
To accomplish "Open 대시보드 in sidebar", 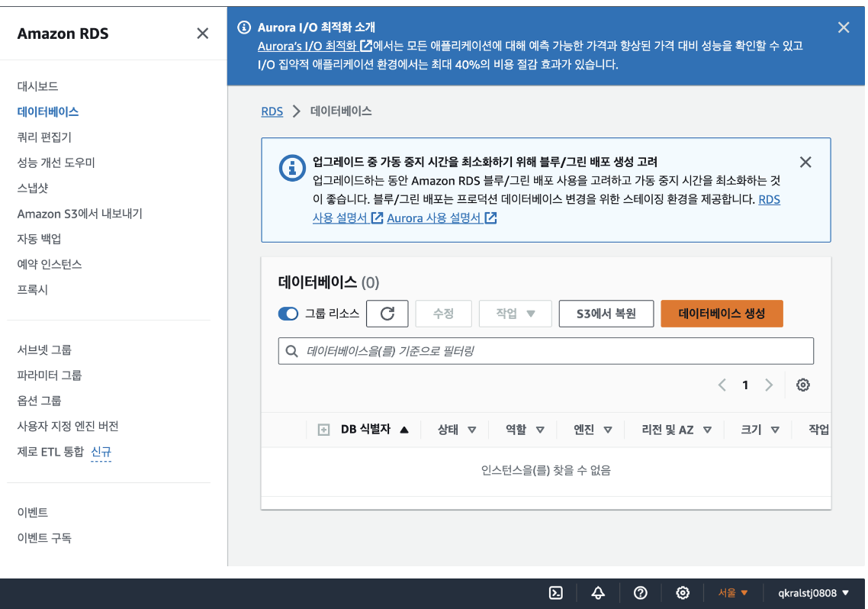I will point(37,86).
